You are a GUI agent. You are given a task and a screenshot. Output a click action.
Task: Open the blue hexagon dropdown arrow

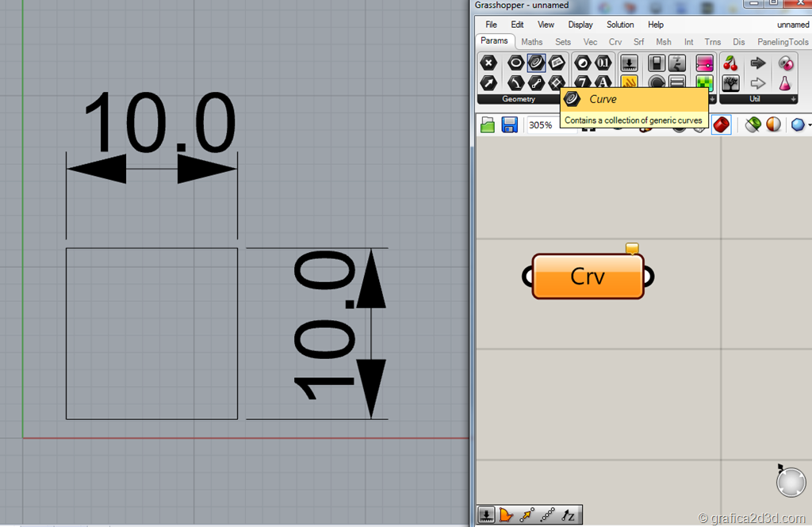[x=809, y=125]
